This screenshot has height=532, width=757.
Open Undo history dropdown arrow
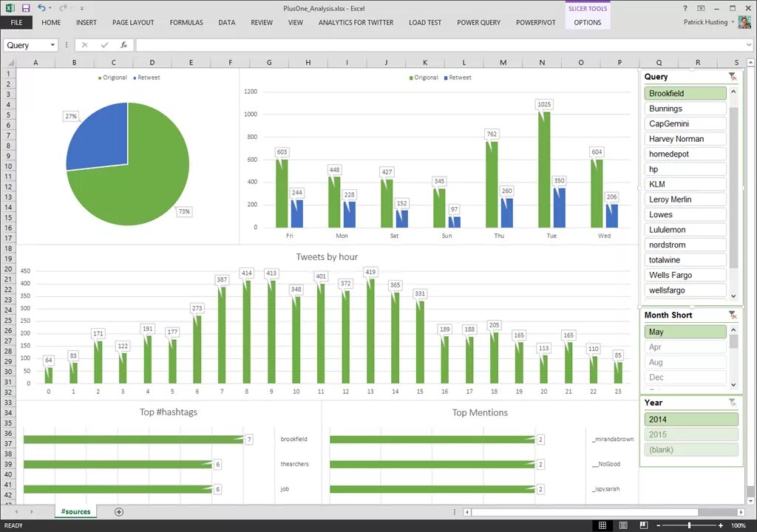50,7
